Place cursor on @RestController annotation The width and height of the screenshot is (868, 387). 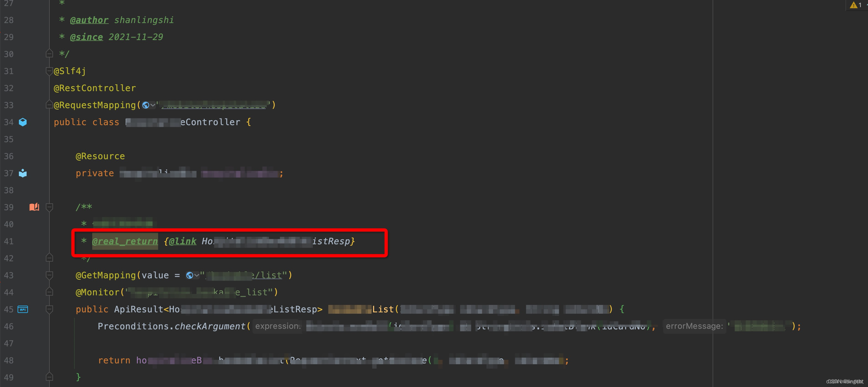click(95, 88)
